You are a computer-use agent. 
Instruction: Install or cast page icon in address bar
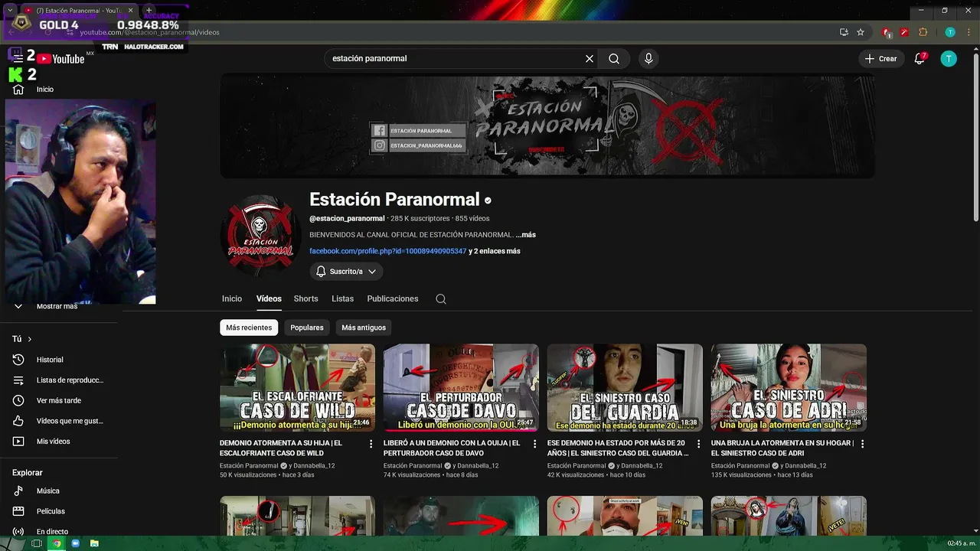pyautogui.click(x=844, y=32)
